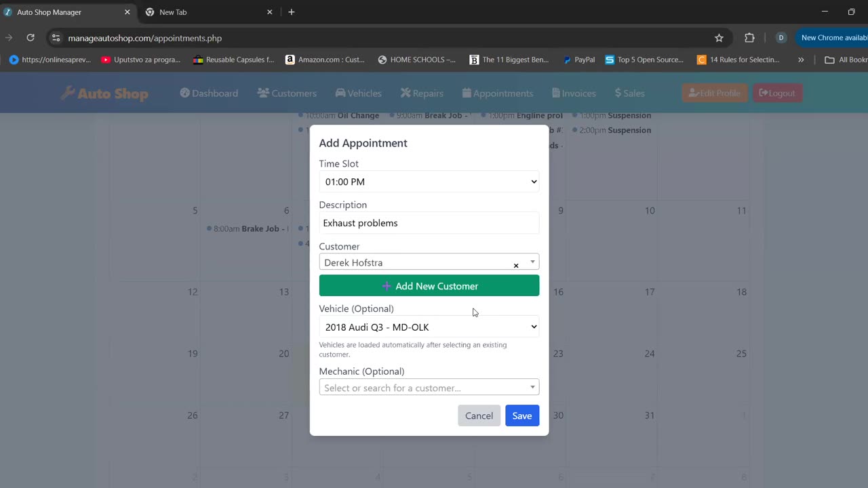Click the Add New Customer button
The image size is (868, 488).
(429, 286)
